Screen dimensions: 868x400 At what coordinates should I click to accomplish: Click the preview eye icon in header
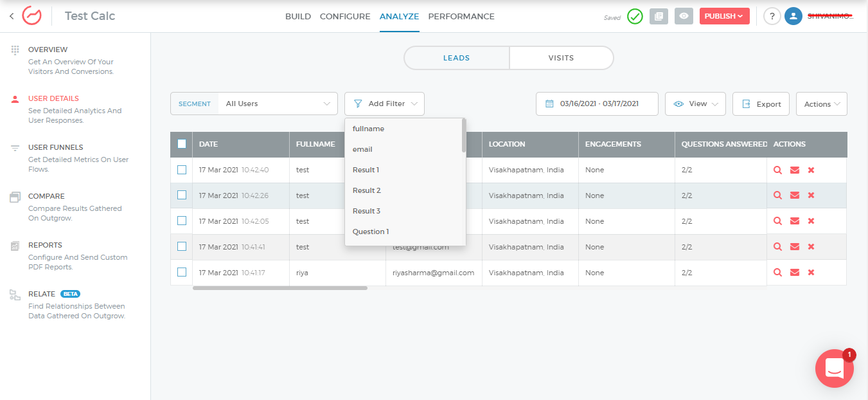coord(684,16)
